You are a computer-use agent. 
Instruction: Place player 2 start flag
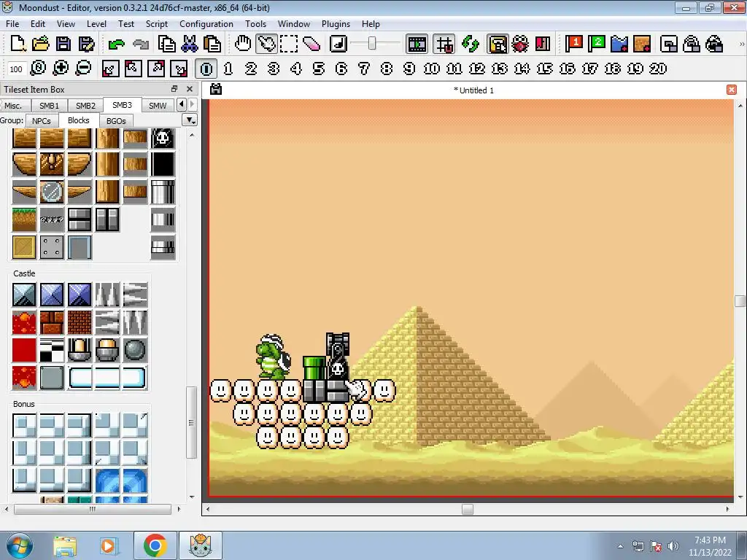pyautogui.click(x=597, y=44)
